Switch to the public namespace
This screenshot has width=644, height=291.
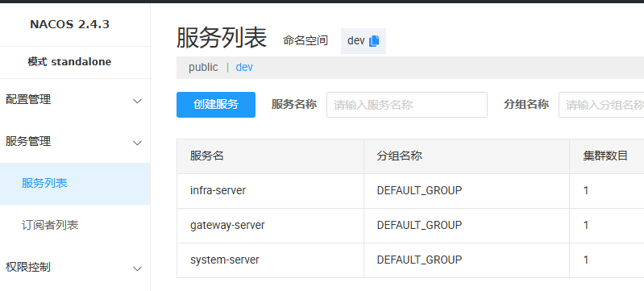pyautogui.click(x=203, y=68)
